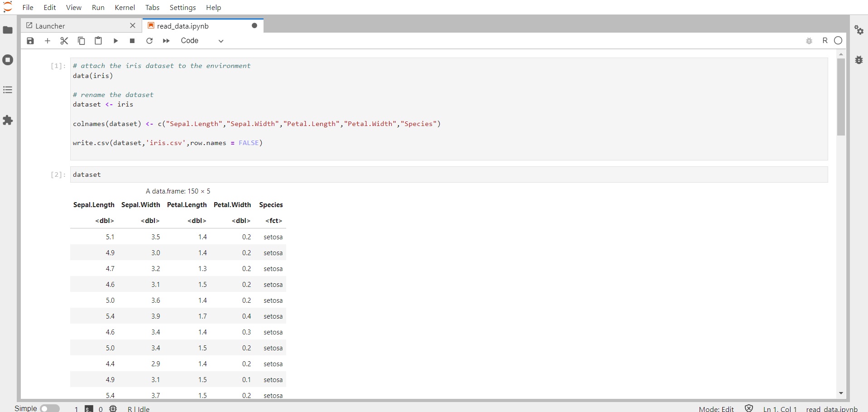Click the scrollbar up arrow
This screenshot has width=868, height=412.
click(x=841, y=54)
